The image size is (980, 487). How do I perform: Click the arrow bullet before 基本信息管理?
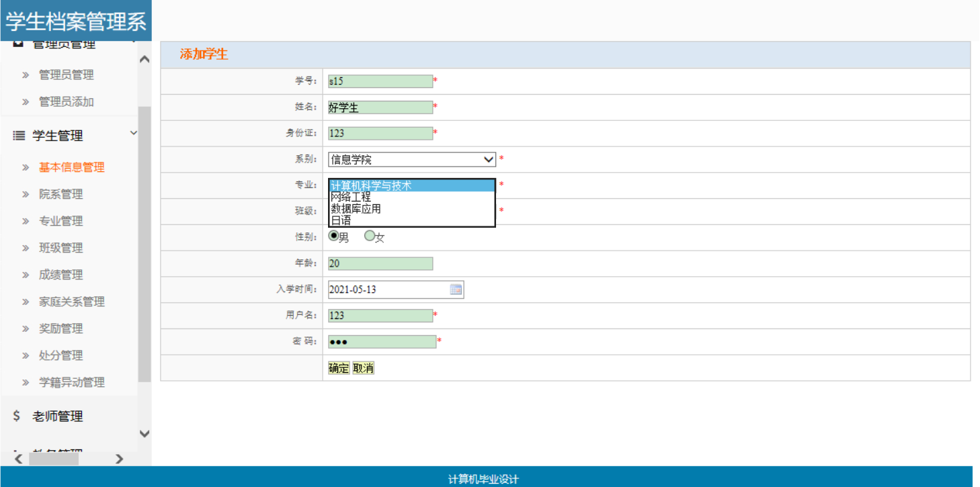tap(26, 167)
